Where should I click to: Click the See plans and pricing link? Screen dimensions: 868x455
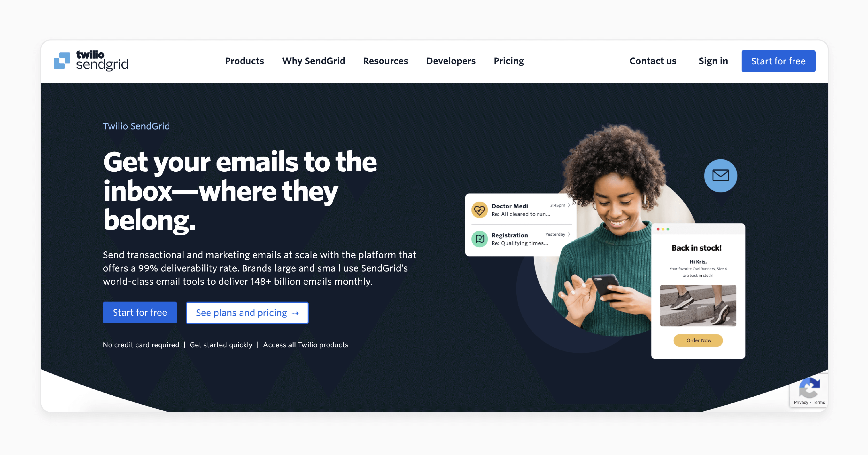[x=246, y=312]
